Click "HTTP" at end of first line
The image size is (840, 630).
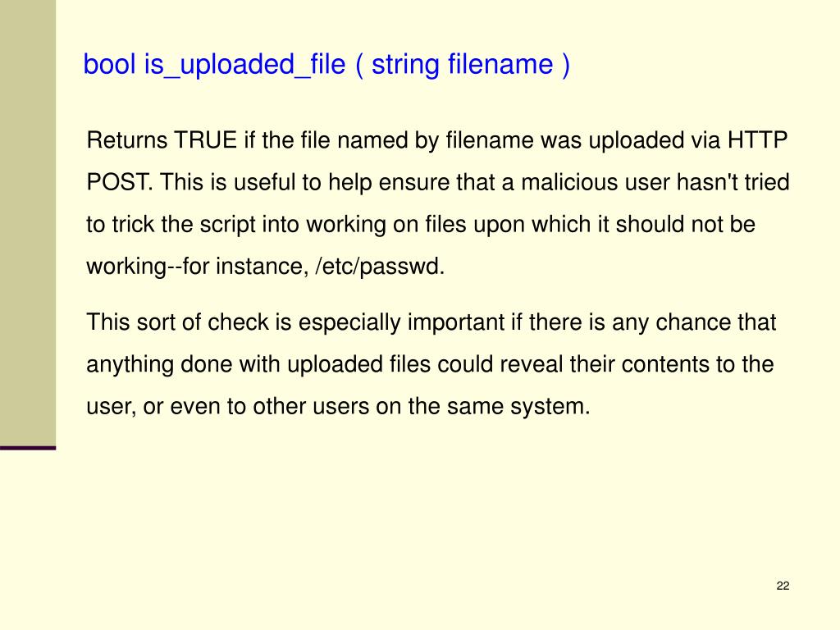coord(757,140)
